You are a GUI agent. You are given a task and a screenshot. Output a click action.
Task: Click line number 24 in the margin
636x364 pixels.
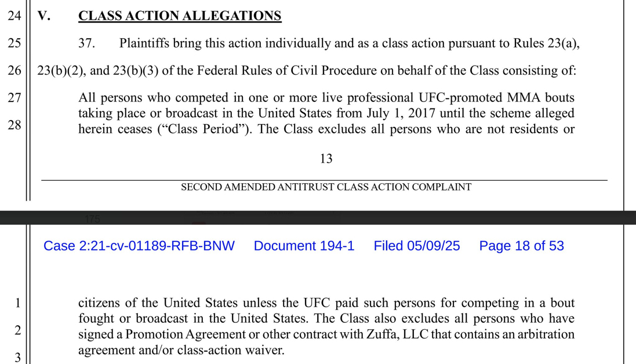click(x=14, y=16)
